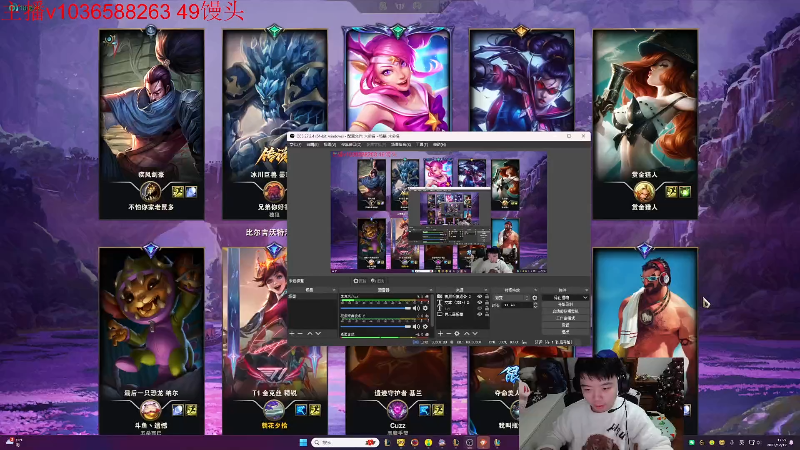Expand Controls dock header options arrow
Screen dimensions: 800x450
point(586,290)
